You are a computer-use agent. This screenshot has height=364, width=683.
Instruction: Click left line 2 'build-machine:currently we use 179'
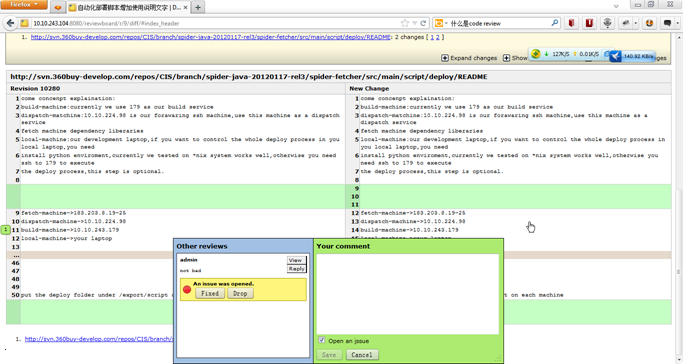coord(117,107)
